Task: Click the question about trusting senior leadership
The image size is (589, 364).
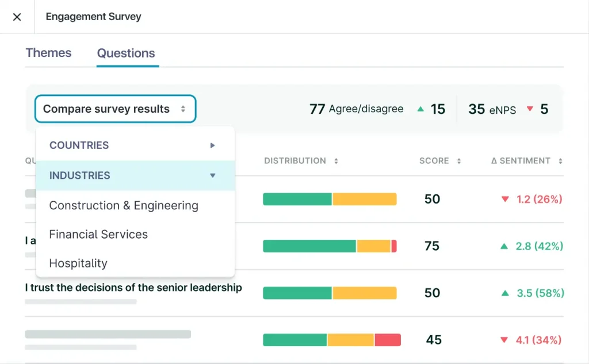Action: pos(133,288)
